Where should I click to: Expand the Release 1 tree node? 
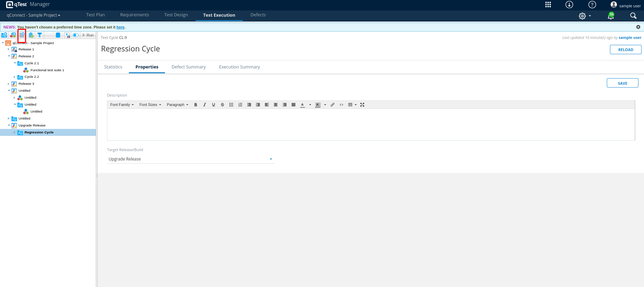[x=9, y=49]
